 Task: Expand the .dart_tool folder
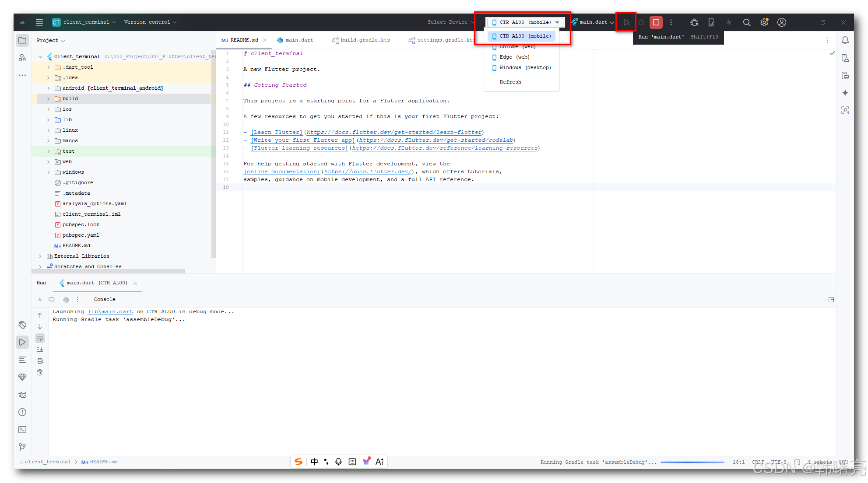[49, 67]
